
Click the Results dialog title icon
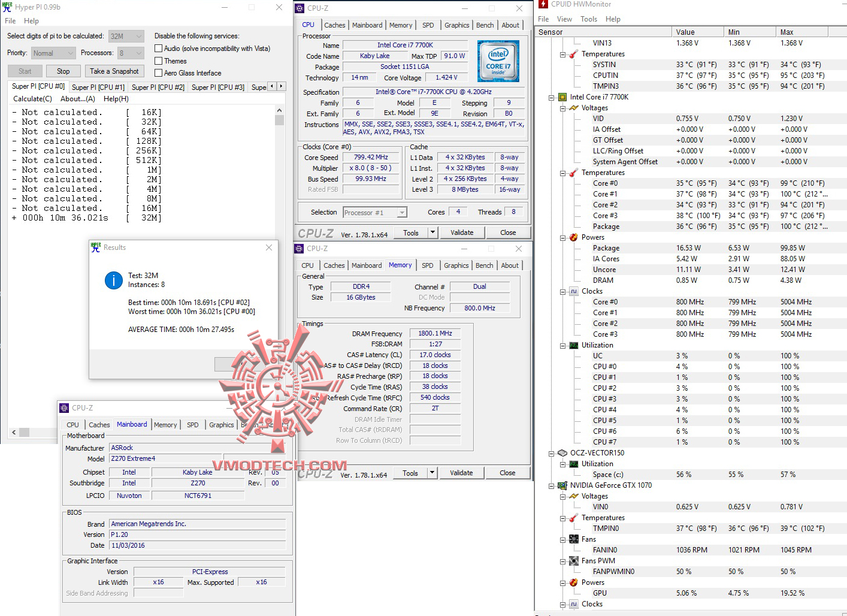pyautogui.click(x=96, y=247)
